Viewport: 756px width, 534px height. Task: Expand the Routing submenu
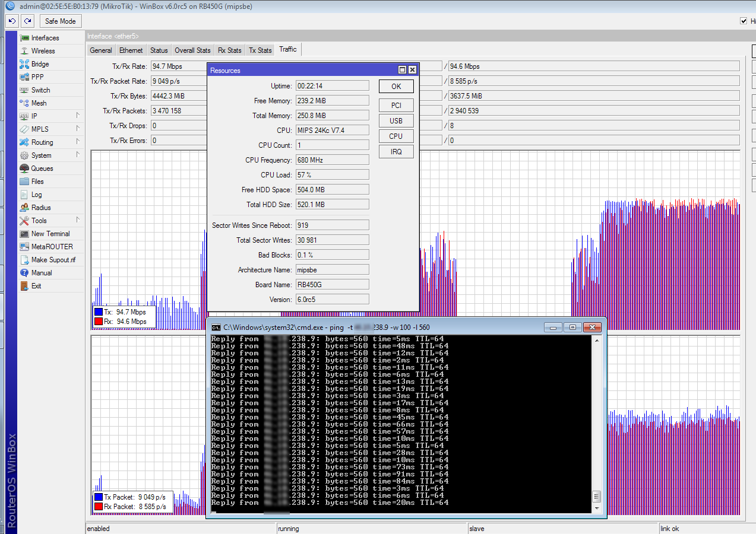tap(78, 142)
